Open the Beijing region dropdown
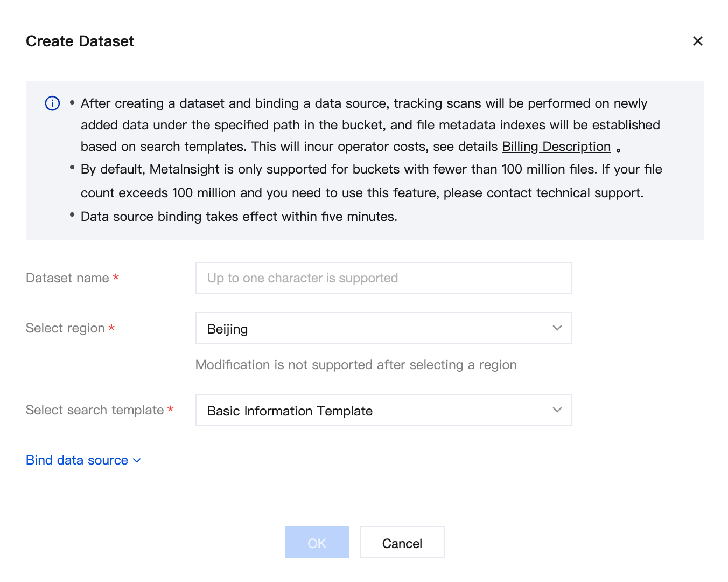 [383, 328]
